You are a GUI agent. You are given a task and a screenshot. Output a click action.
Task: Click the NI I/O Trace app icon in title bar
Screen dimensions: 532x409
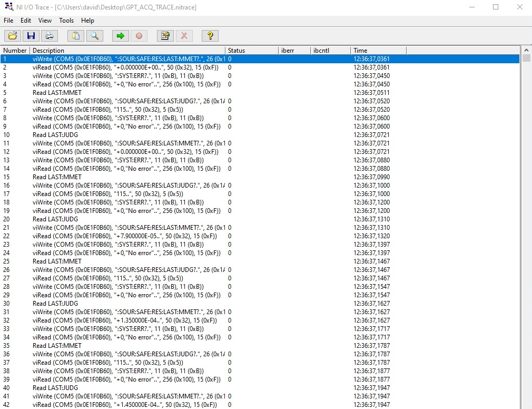tap(9, 7)
